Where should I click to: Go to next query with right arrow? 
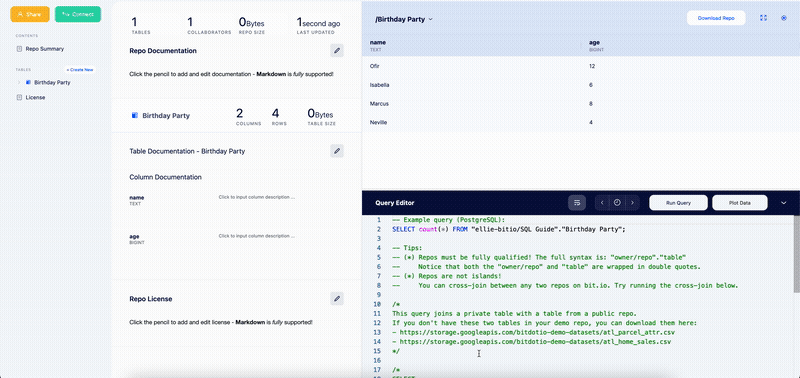(x=632, y=203)
